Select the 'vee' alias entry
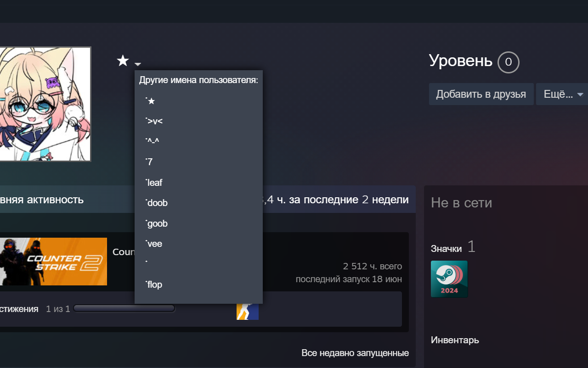This screenshot has height=368, width=588. click(153, 244)
